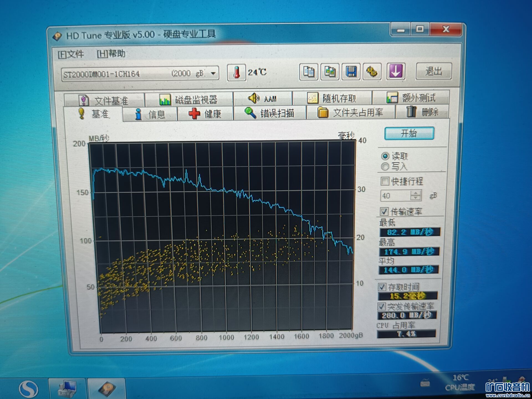Image resolution: width=532 pixels, height=399 pixels.
Task: Switch to the AAM tab
Action: pos(263,98)
